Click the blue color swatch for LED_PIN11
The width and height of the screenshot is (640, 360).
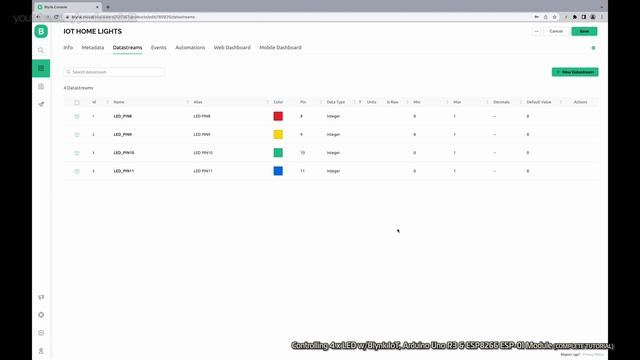coord(278,171)
